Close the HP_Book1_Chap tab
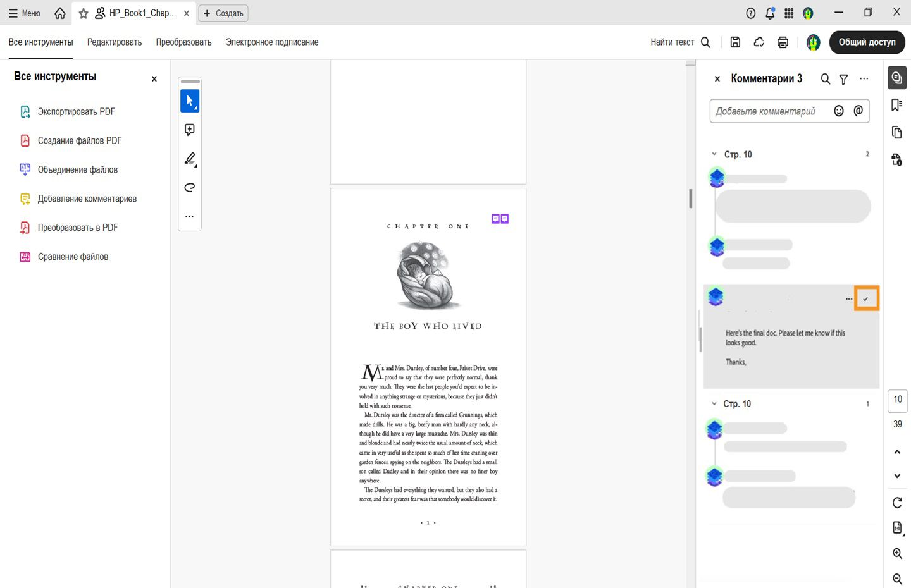Viewport: 911px width, 588px height. click(187, 13)
